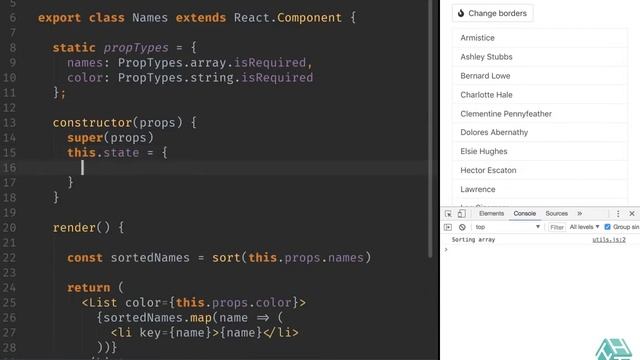This screenshot has width=640, height=360.
Task: Click 'propTypes' in the static line
Action: pyautogui.click(x=136, y=48)
